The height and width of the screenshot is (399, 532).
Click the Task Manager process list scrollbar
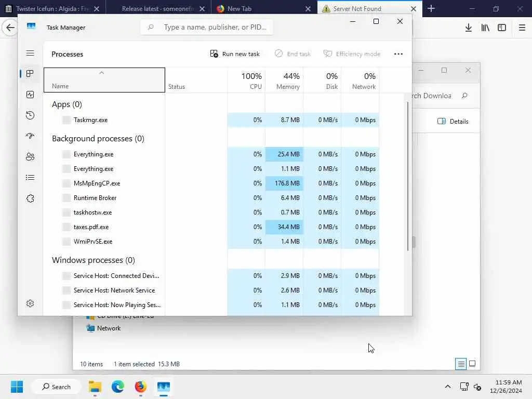[x=408, y=177]
